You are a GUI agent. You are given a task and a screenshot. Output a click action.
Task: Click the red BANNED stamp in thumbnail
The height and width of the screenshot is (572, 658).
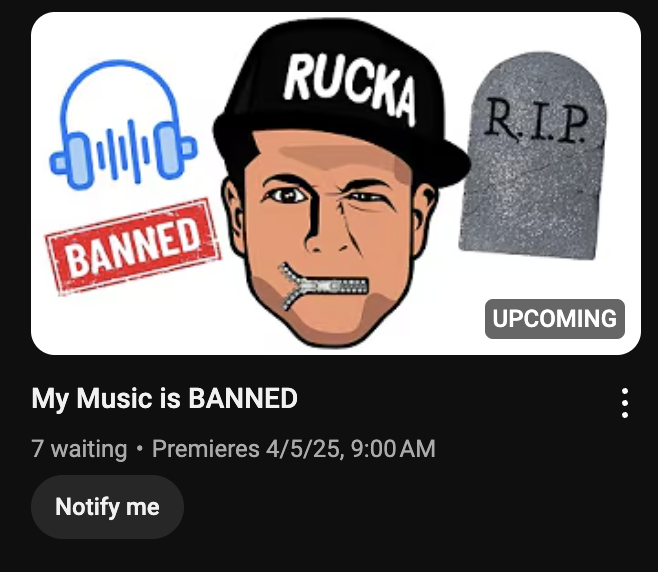pos(133,246)
